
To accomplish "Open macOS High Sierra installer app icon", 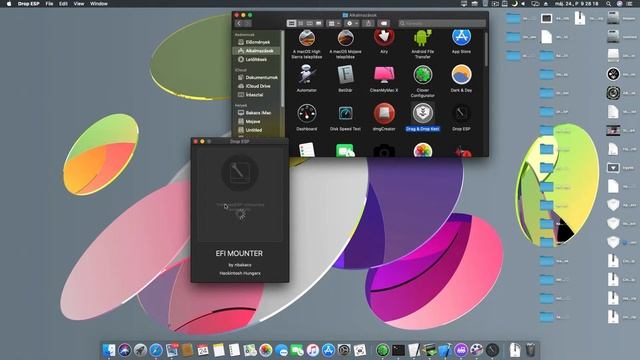I will point(307,38).
